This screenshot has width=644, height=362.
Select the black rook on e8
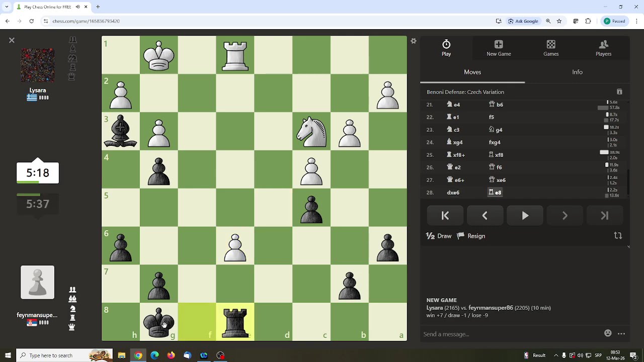pyautogui.click(x=235, y=322)
